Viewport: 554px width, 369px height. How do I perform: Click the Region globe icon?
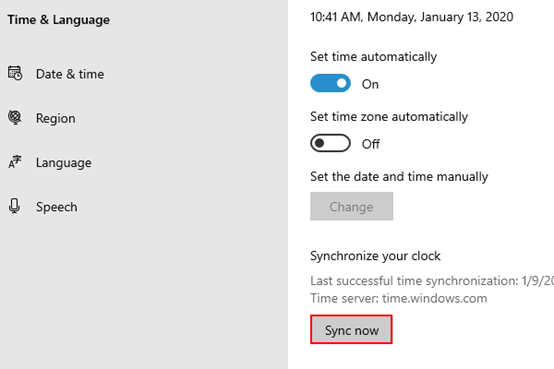click(x=15, y=118)
